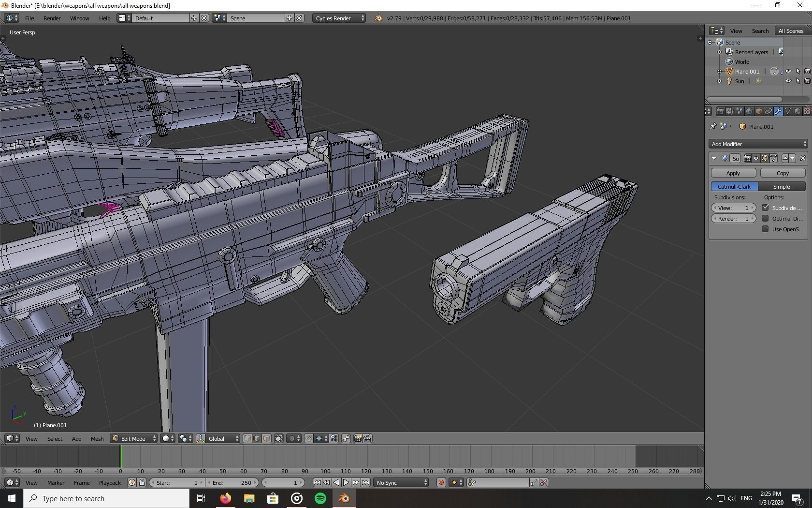Screen dimensions: 812x508
Task: Open the constraints properties tab (chain icon)
Action: (x=768, y=111)
